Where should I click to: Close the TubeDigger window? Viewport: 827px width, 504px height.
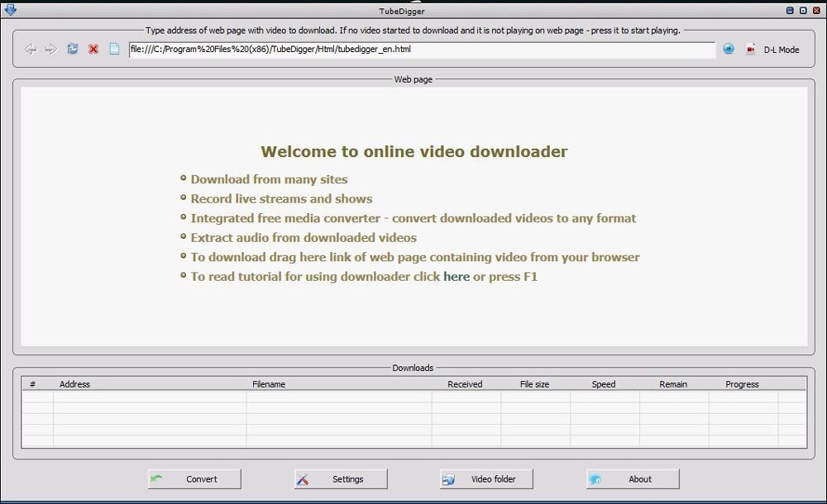click(x=816, y=10)
